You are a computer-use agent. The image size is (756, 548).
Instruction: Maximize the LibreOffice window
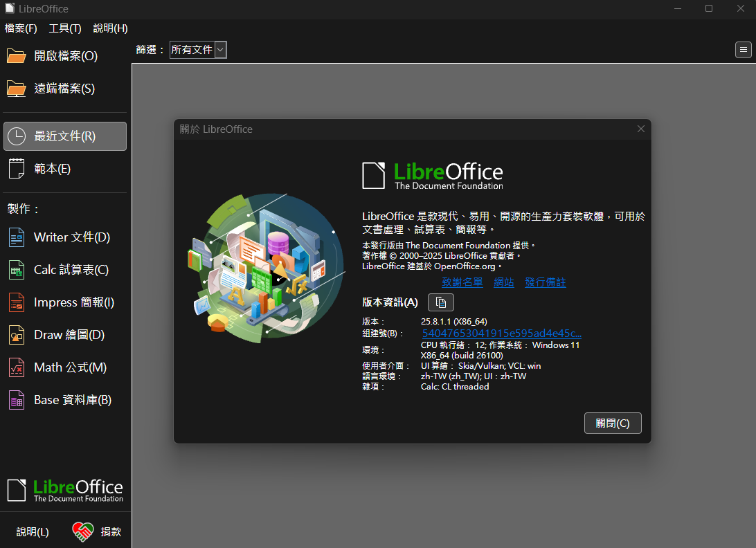(709, 9)
